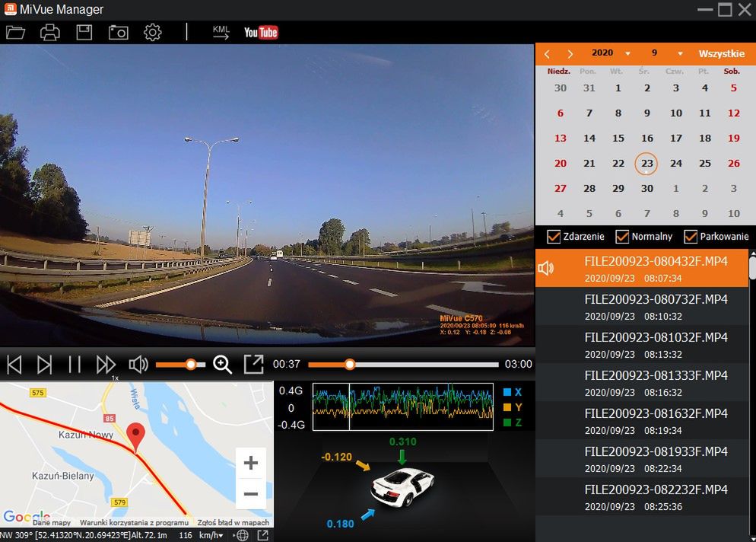Click the G-sensor graph at playhead
The image size is (756, 542).
click(x=349, y=406)
